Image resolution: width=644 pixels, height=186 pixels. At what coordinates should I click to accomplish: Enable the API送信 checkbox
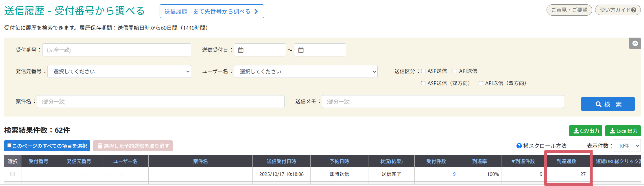click(x=455, y=71)
